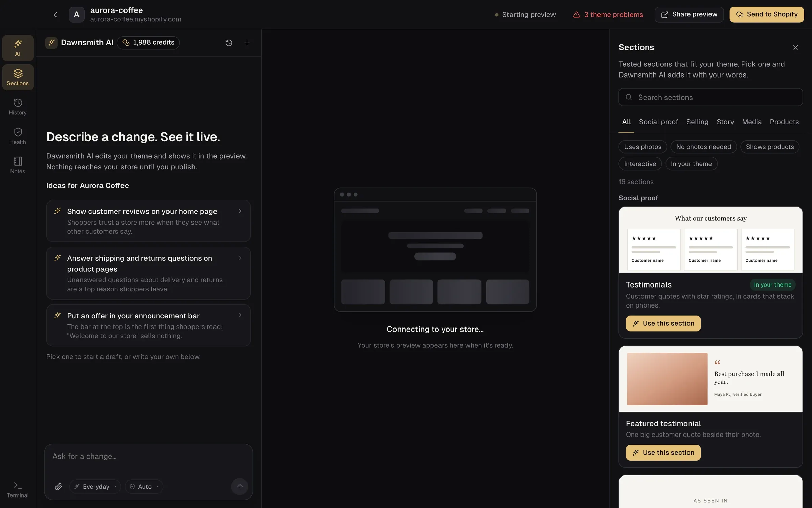Expand the customer reviews idea card
The image size is (812, 508).
click(148, 221)
